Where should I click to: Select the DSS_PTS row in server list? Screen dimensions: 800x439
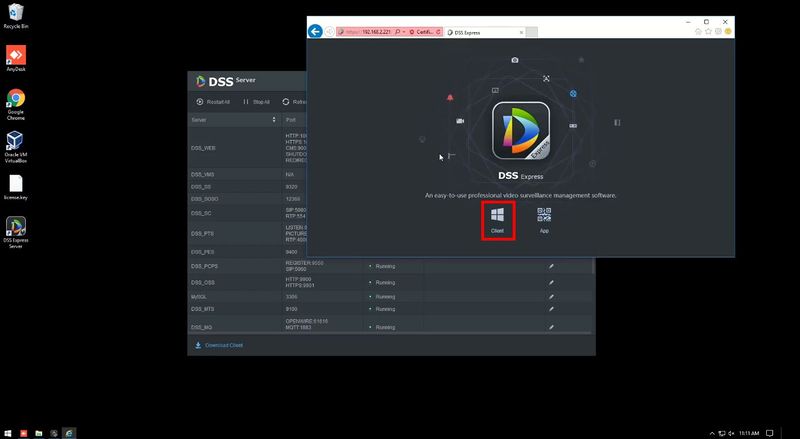click(247, 234)
